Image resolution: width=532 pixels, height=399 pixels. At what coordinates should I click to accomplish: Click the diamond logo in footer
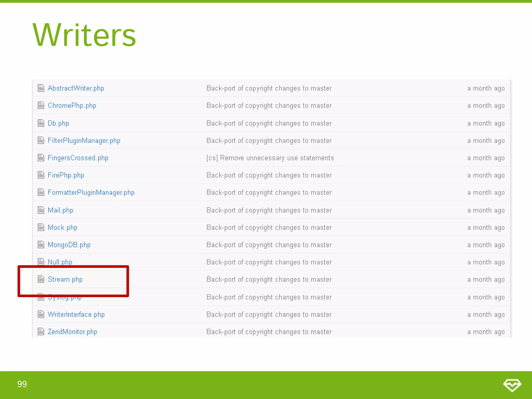click(512, 385)
